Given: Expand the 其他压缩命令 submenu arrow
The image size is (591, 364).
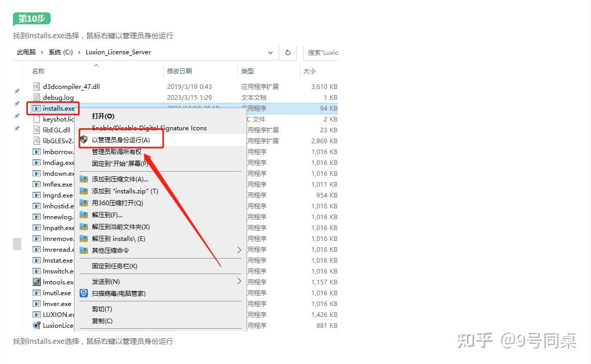Looking at the screenshot, I should pyautogui.click(x=239, y=250).
